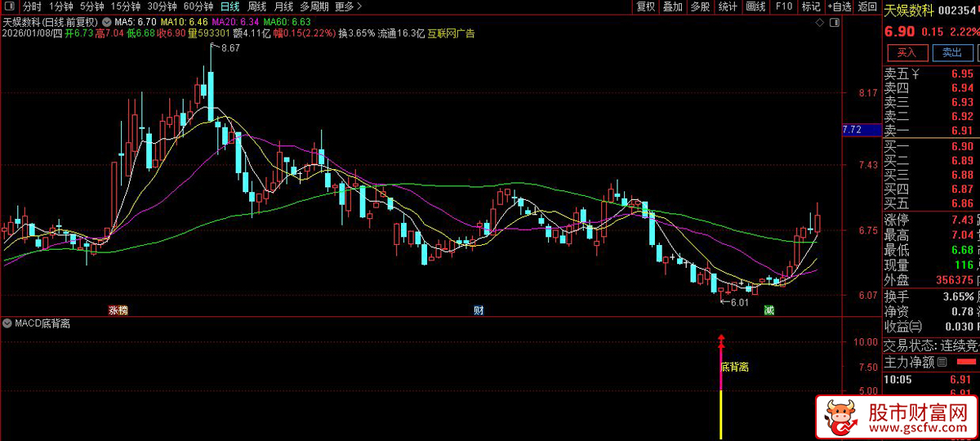The height and width of the screenshot is (441, 980).
Task: Click the 标记 mark button
Action: point(811,7)
